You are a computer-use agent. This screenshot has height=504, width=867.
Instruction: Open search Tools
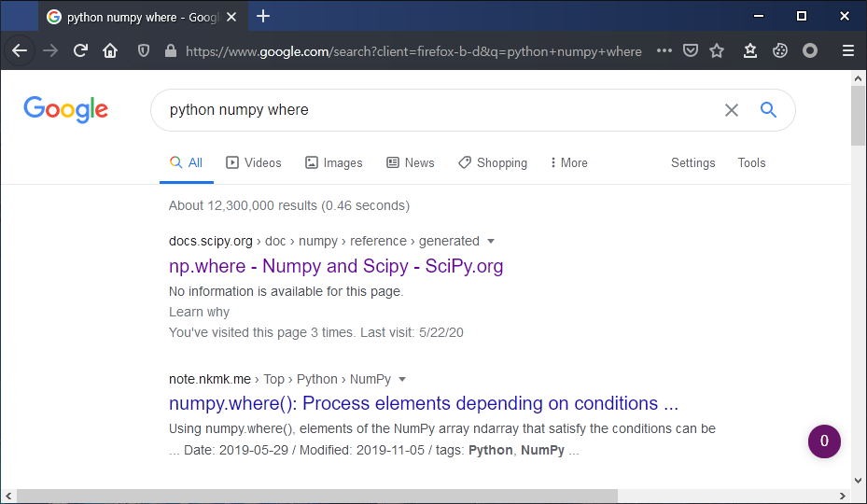pos(751,162)
